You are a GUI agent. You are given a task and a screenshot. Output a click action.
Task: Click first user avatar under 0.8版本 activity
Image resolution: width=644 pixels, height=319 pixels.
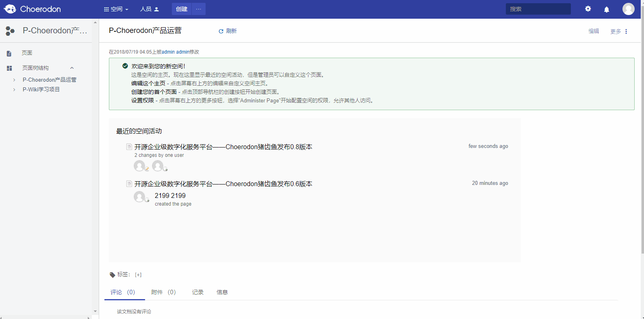pyautogui.click(x=139, y=166)
